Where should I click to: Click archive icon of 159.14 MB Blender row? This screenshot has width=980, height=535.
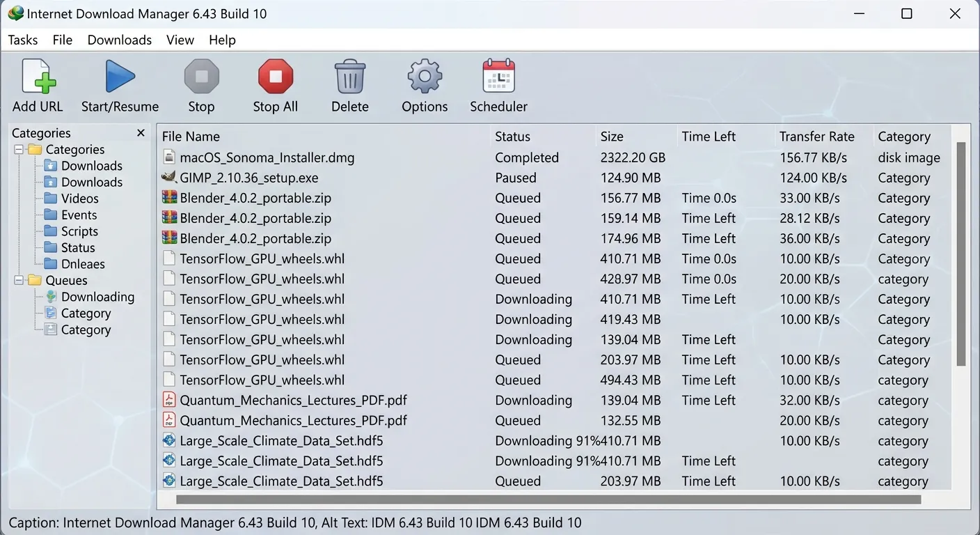168,218
